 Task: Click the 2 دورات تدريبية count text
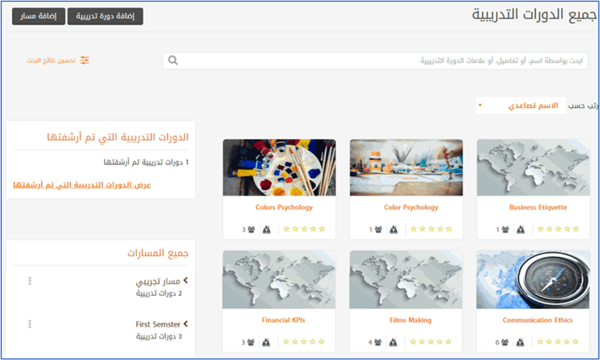[x=159, y=293]
